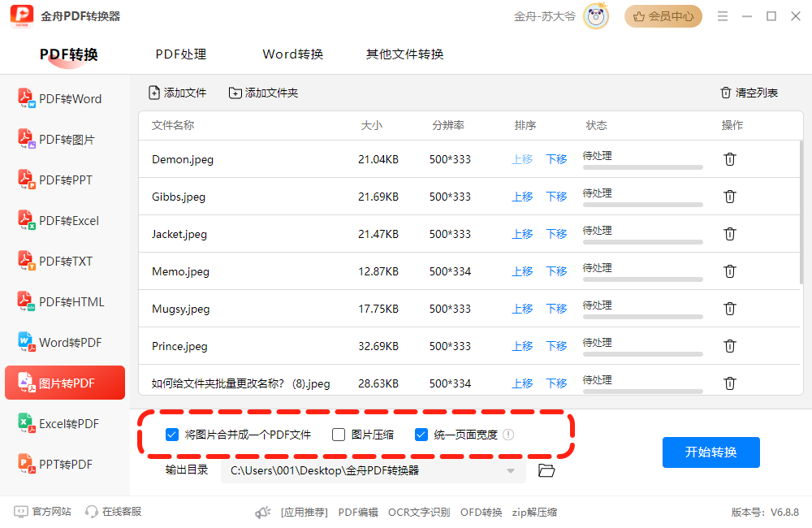812x528 pixels.
Task: Open the Word转换 tab
Action: [292, 54]
